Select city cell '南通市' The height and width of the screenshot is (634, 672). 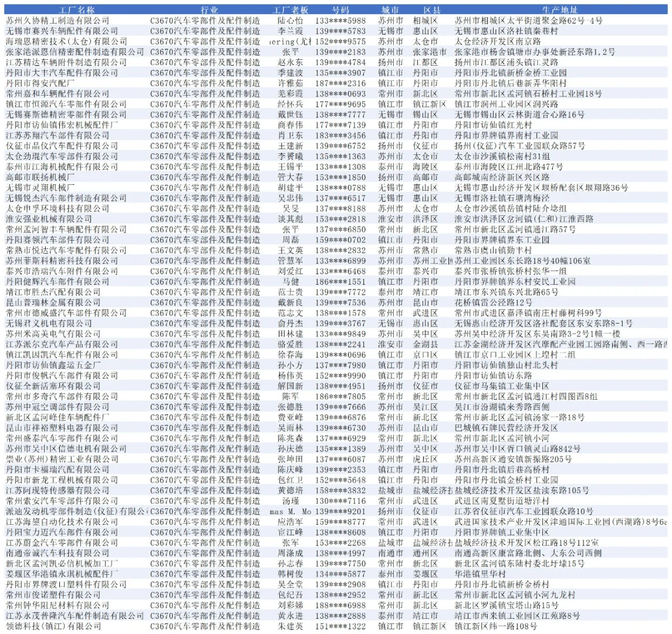tap(390, 553)
